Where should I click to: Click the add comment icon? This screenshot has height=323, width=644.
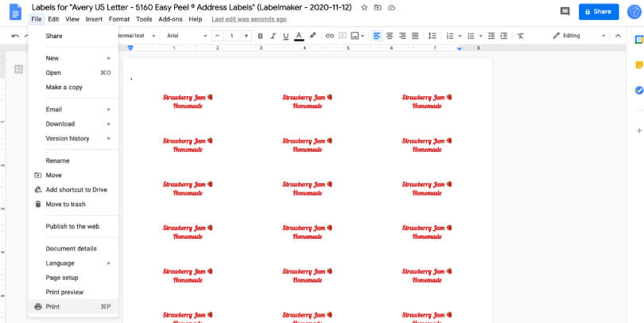342,36
